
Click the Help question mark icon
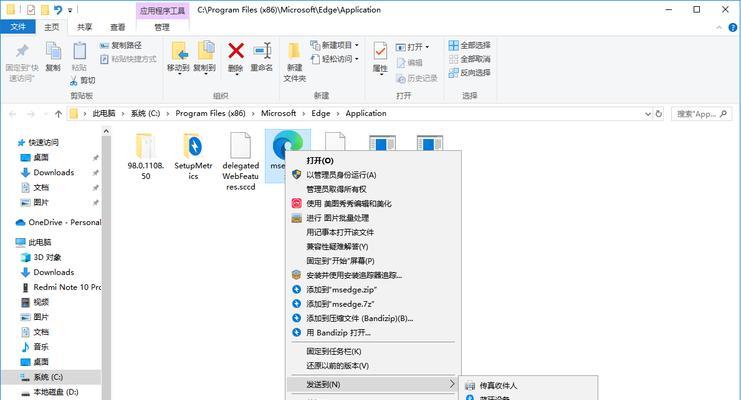tap(732, 27)
